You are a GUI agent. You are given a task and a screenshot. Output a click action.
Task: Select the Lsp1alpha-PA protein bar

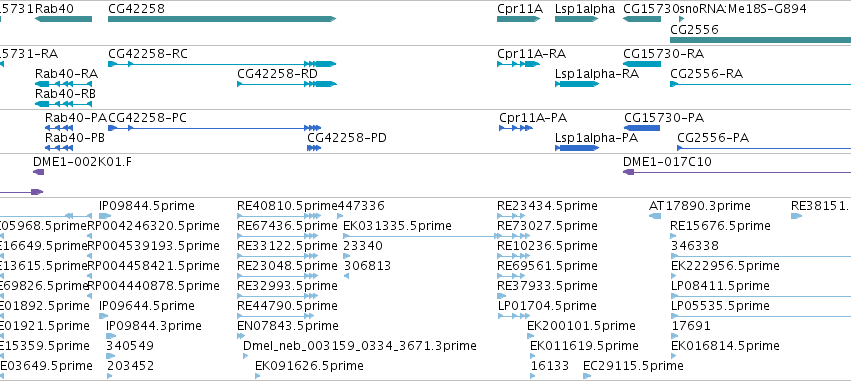click(576, 148)
